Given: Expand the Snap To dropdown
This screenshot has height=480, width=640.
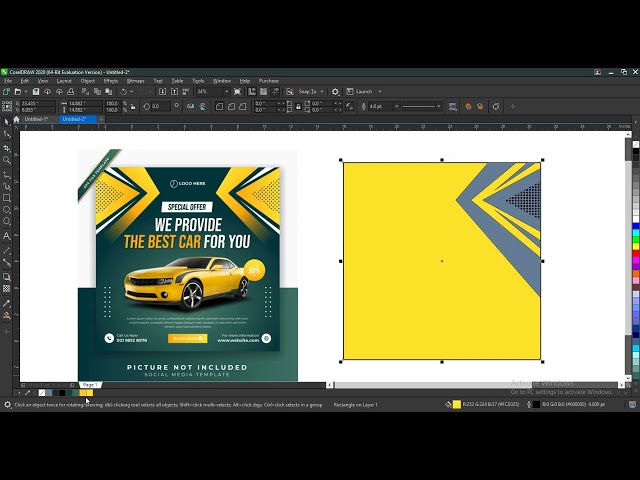Looking at the screenshot, I should click(322, 91).
